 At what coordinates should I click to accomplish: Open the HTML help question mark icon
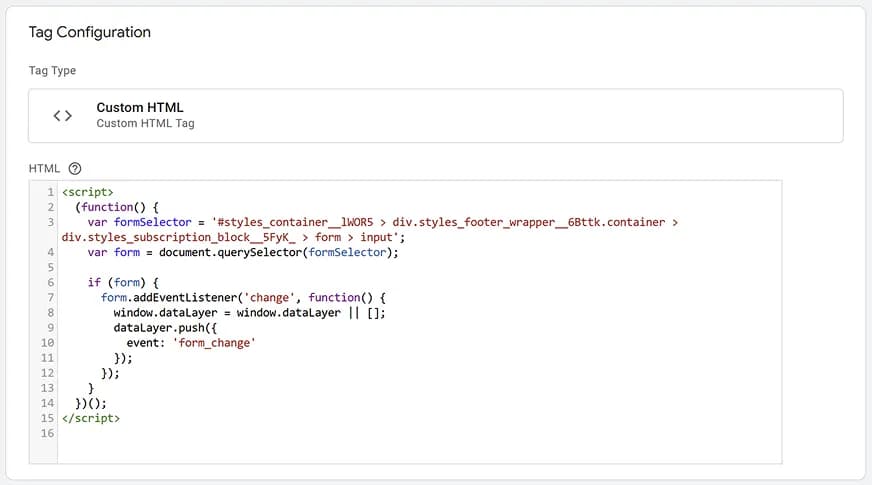click(x=75, y=169)
